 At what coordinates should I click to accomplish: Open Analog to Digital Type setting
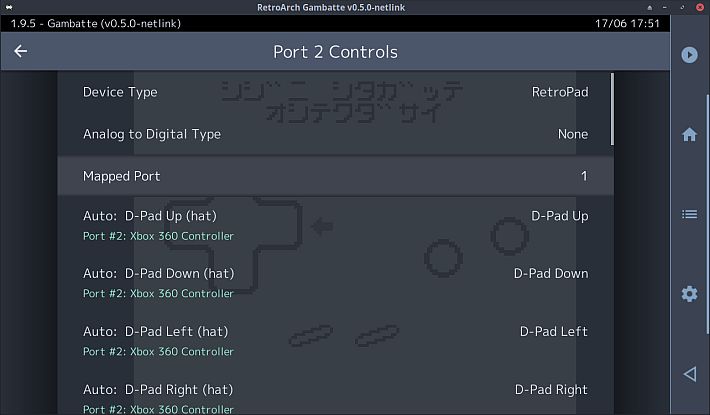click(x=336, y=134)
